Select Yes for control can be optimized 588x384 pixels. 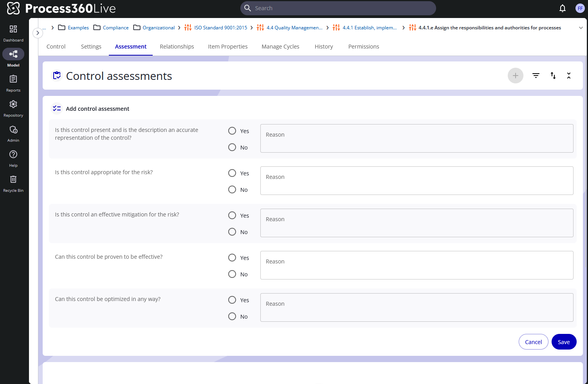(x=232, y=300)
